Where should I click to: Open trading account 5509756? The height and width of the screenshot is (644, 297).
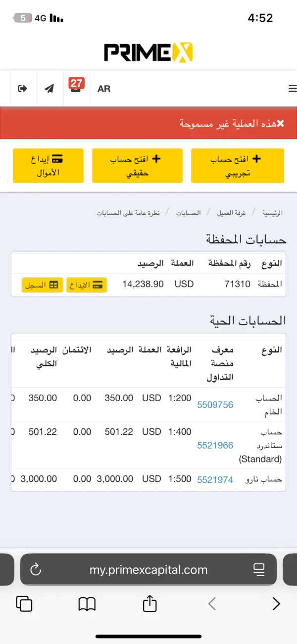tap(215, 405)
